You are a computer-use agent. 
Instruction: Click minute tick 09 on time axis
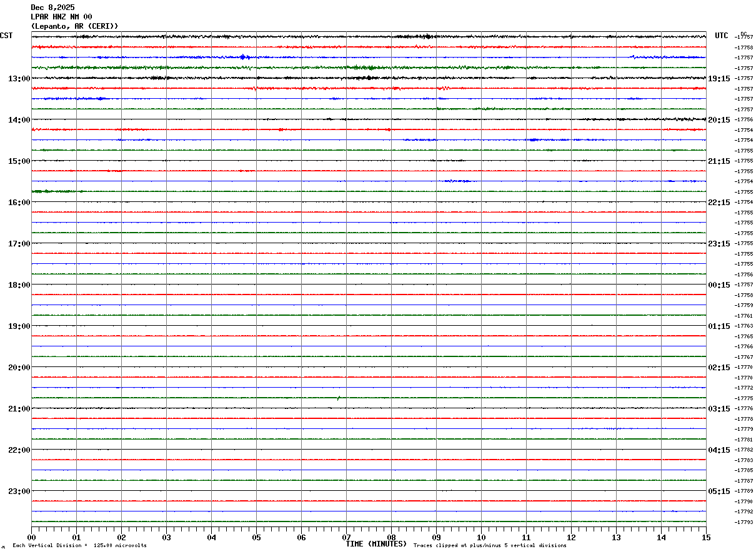[x=436, y=537]
